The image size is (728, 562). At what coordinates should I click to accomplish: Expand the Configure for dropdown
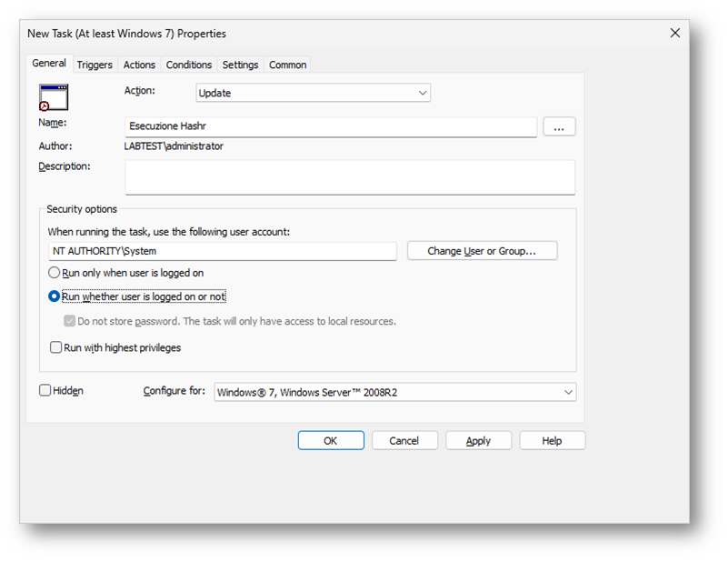[394, 393]
